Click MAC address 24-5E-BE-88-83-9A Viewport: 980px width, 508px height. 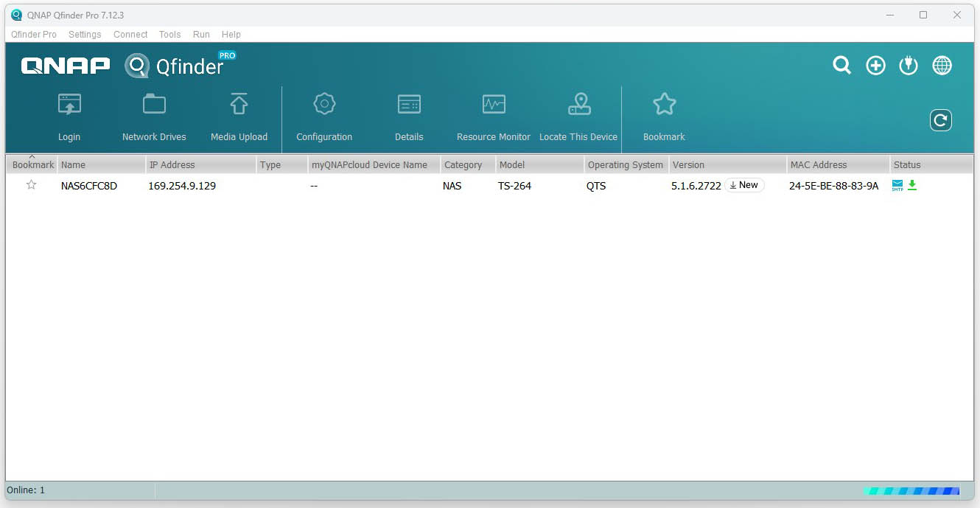pyautogui.click(x=834, y=186)
